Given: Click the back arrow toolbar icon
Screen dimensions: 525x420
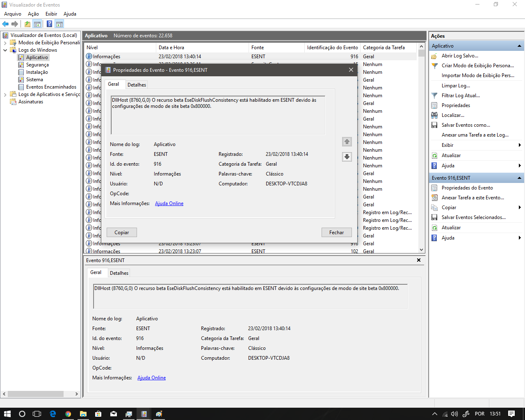Looking at the screenshot, I should 5,24.
